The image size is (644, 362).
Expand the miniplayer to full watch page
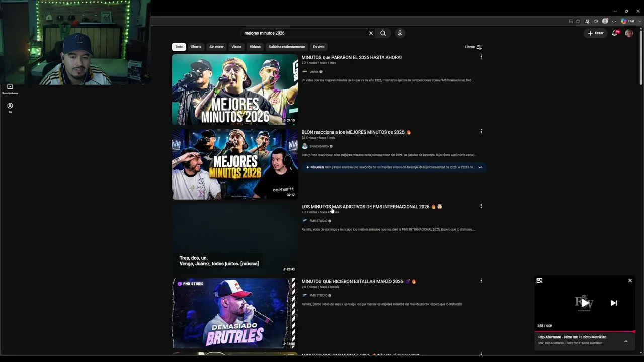point(539,281)
